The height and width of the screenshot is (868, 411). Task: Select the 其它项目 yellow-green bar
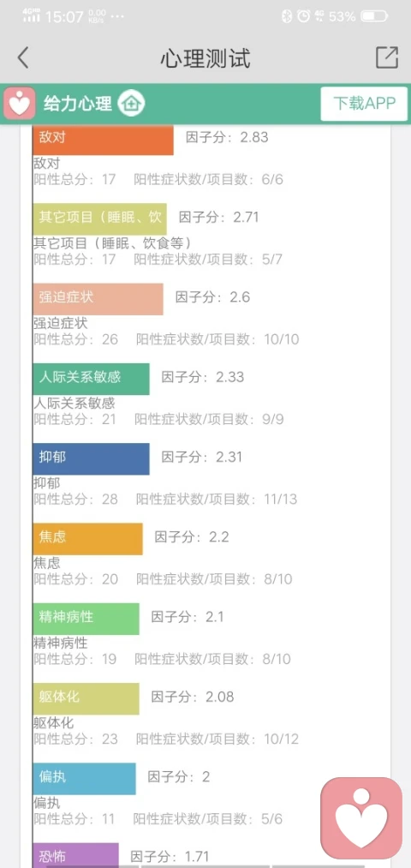pyautogui.click(x=99, y=219)
